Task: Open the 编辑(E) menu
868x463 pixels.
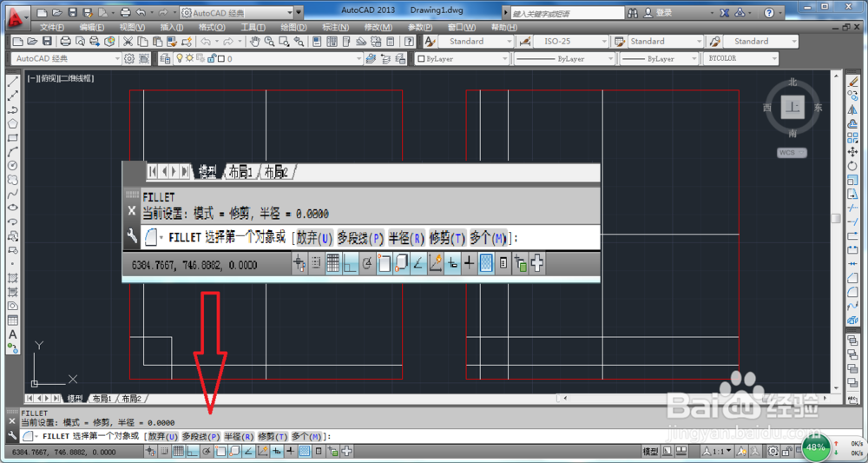Action: (92, 27)
